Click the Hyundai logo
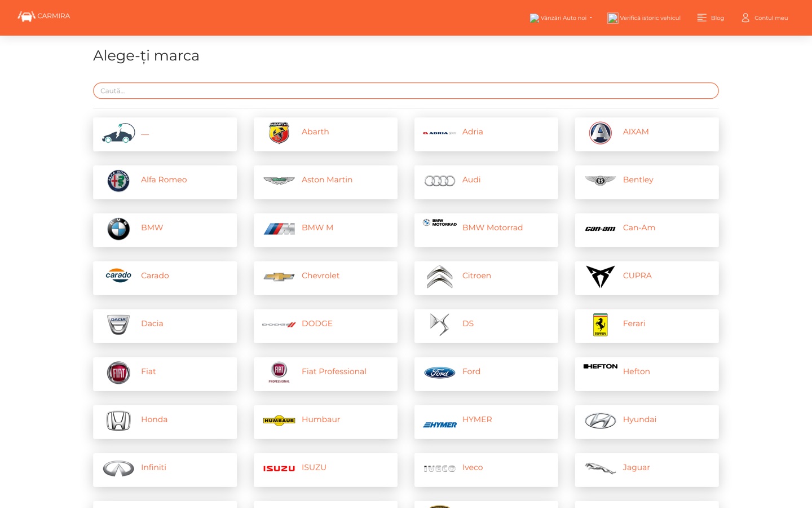 [x=601, y=421]
